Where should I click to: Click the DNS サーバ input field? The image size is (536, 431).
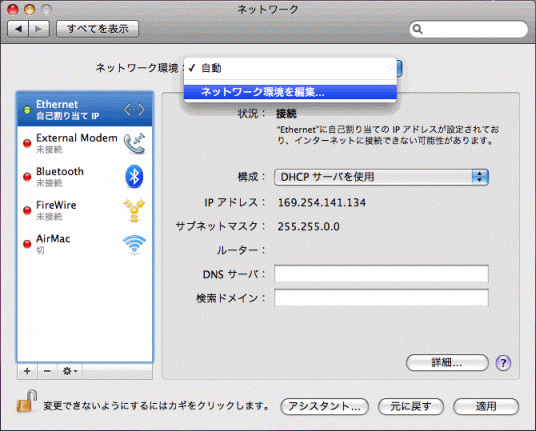point(381,273)
